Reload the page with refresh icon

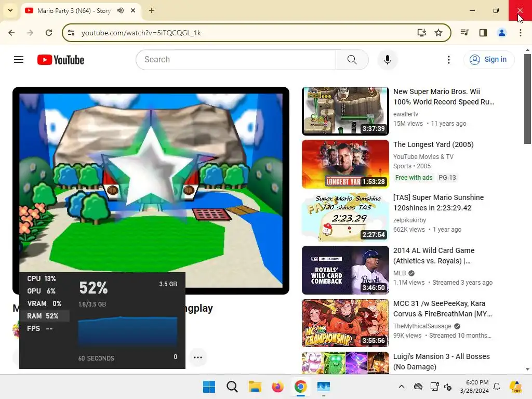click(49, 33)
